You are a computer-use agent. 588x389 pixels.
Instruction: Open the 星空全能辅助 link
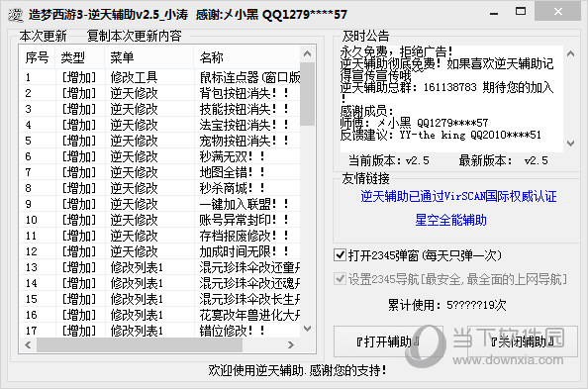450,220
